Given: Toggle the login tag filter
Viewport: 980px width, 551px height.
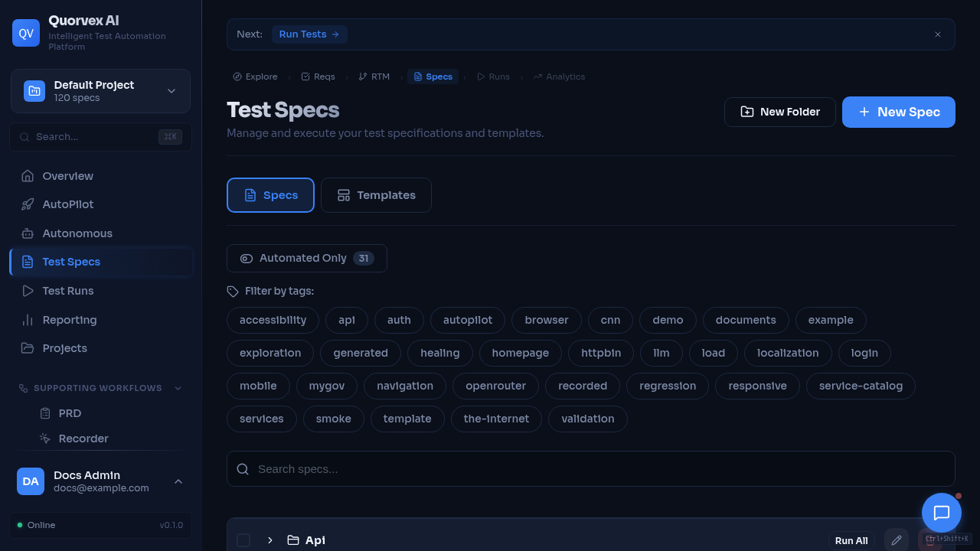Looking at the screenshot, I should [864, 353].
